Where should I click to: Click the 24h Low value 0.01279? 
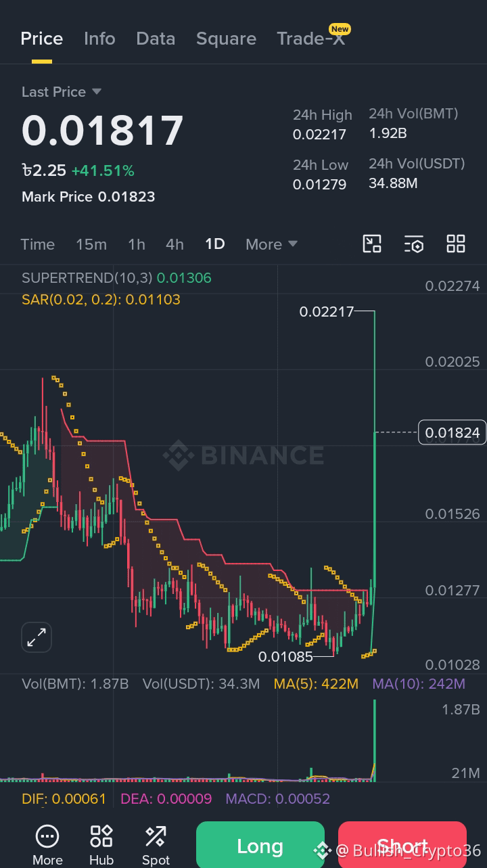(x=319, y=185)
